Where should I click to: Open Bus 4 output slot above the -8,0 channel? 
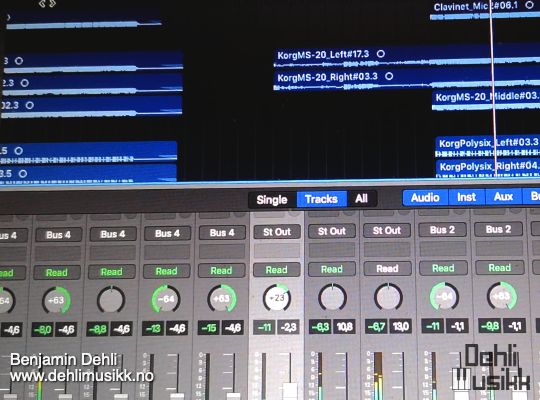point(58,235)
